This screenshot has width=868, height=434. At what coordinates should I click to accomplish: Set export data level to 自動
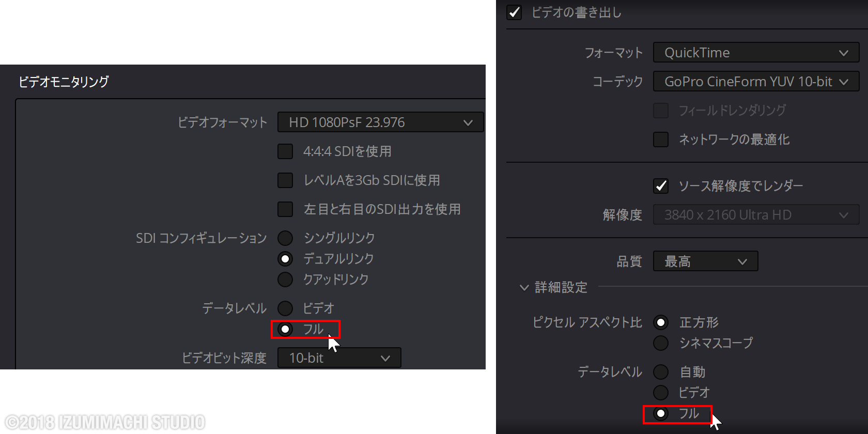tap(661, 372)
